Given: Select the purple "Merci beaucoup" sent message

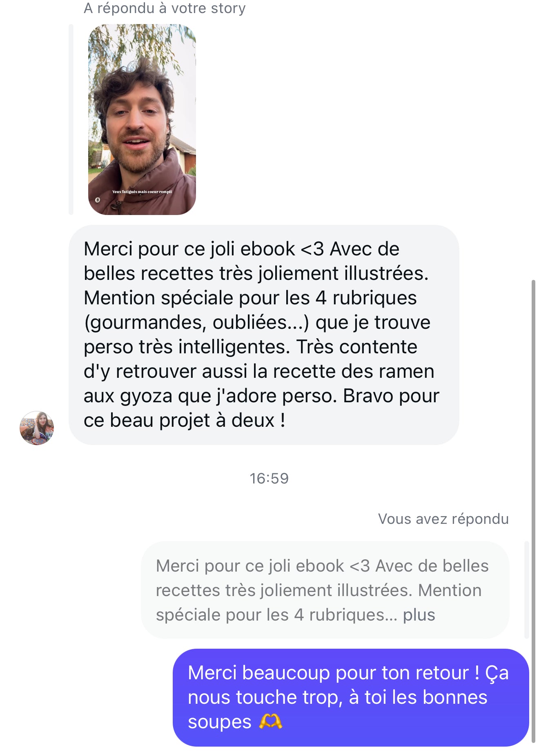Looking at the screenshot, I should [x=350, y=697].
